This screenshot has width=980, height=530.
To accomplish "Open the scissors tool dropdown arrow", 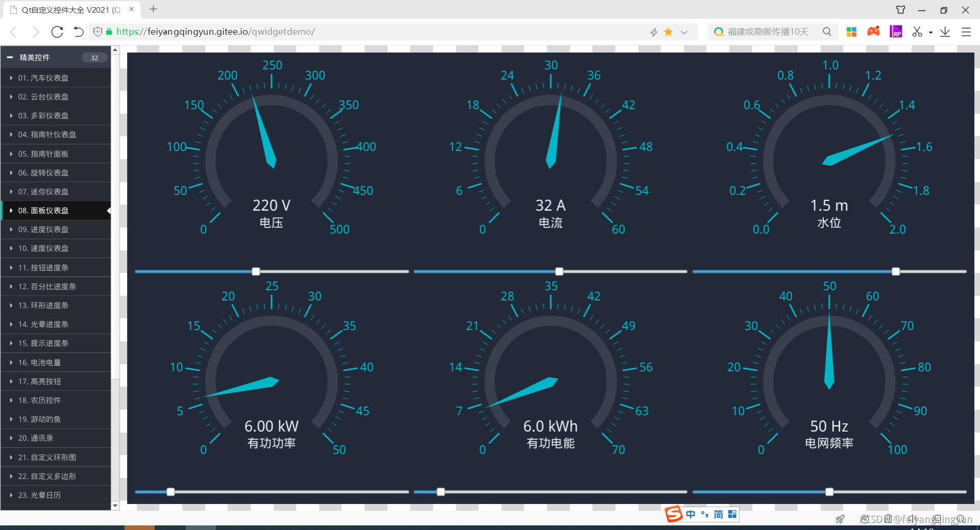I will point(930,32).
